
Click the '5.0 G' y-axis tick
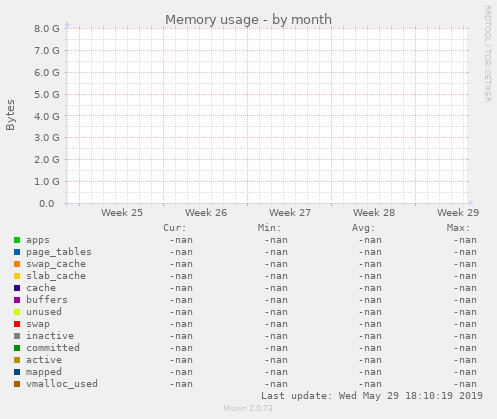[47, 94]
